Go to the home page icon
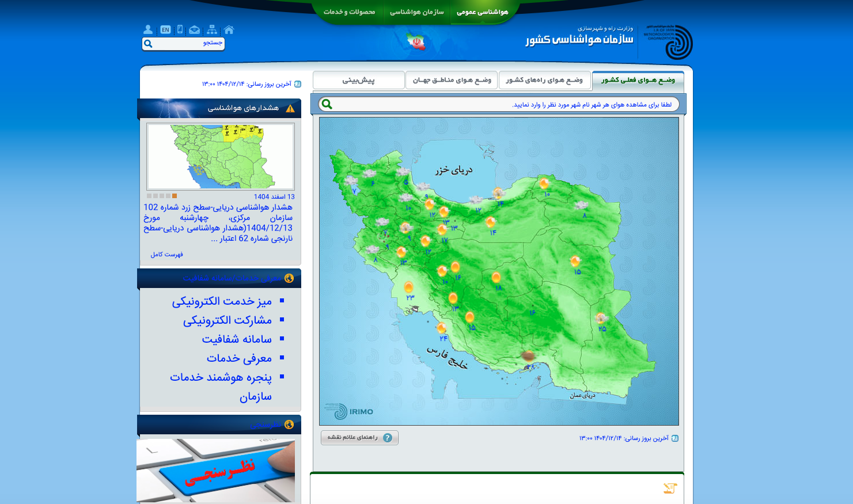 [x=229, y=29]
